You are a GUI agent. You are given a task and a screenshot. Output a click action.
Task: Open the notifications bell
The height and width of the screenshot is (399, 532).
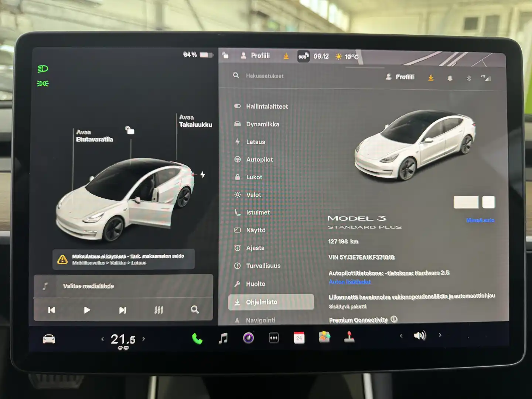[x=450, y=78]
